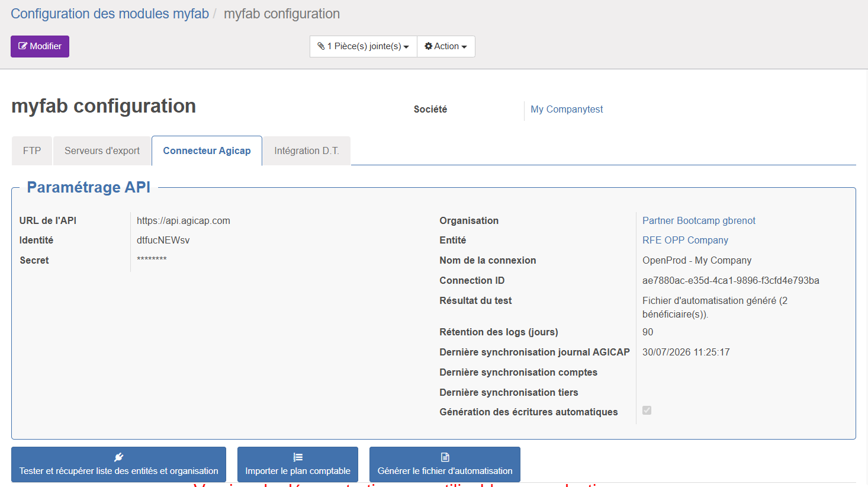This screenshot has height=487, width=868.
Task: Click the Résultat du test label
Action: (x=475, y=301)
